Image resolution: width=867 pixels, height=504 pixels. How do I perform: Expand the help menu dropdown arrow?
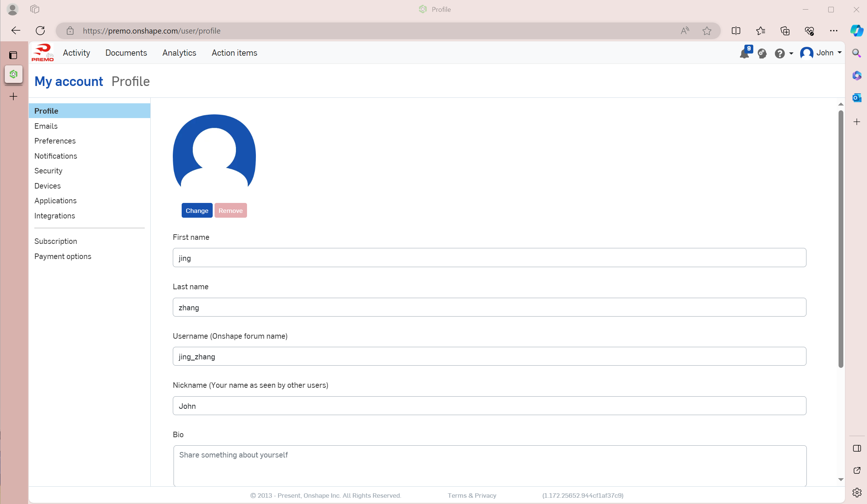tap(791, 53)
